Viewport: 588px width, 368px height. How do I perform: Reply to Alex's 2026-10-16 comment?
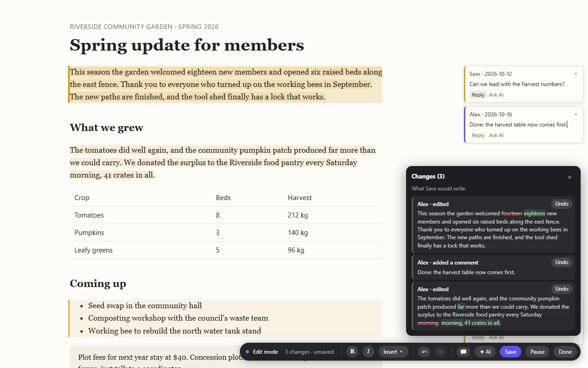[478, 135]
